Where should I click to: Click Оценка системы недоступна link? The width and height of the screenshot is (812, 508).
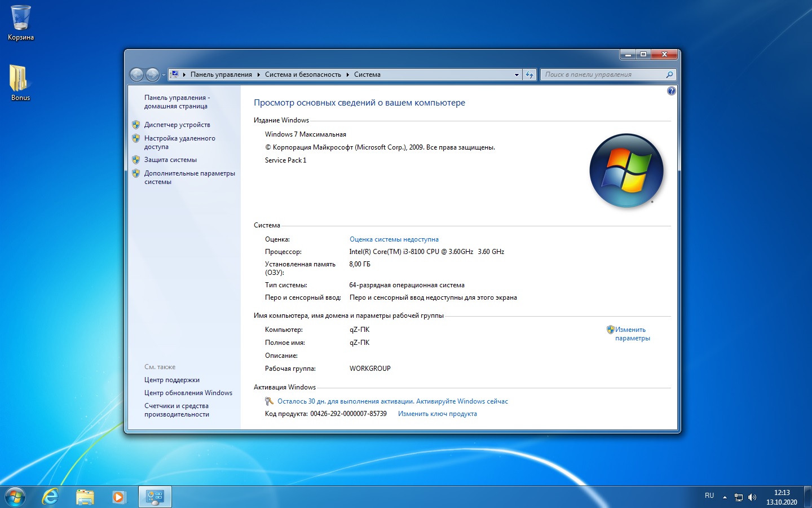[x=394, y=239]
